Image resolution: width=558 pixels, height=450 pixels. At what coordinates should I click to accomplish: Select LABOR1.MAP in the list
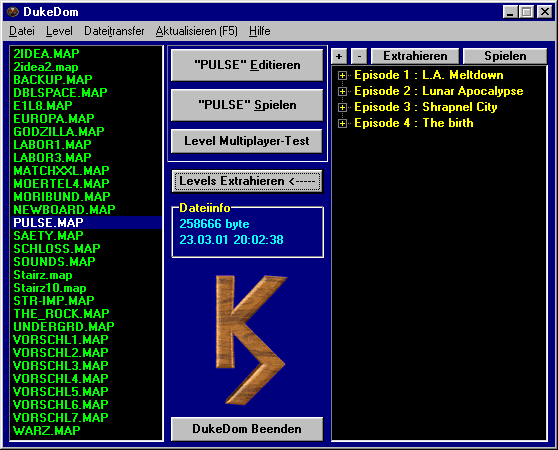[x=86, y=145]
